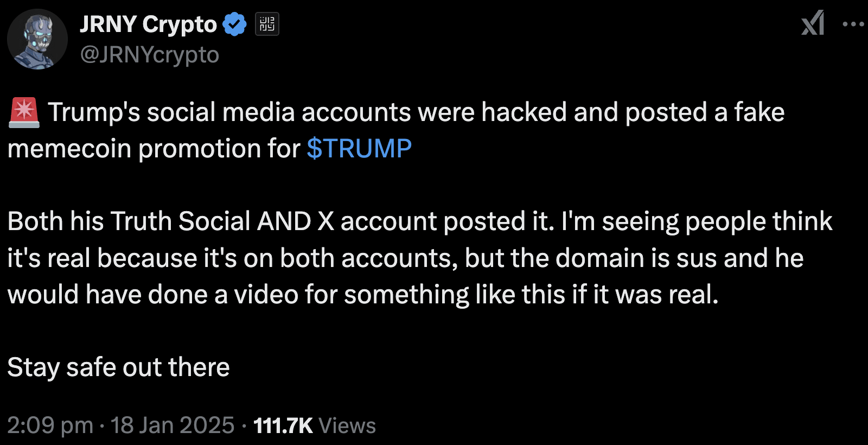
Task: Click the JRNY Crypto display name
Action: point(148,24)
